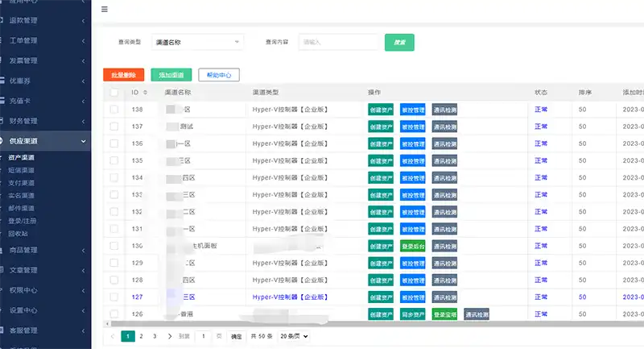Click 同步资产 button in row 126
The width and height of the screenshot is (644, 349).
point(413,314)
